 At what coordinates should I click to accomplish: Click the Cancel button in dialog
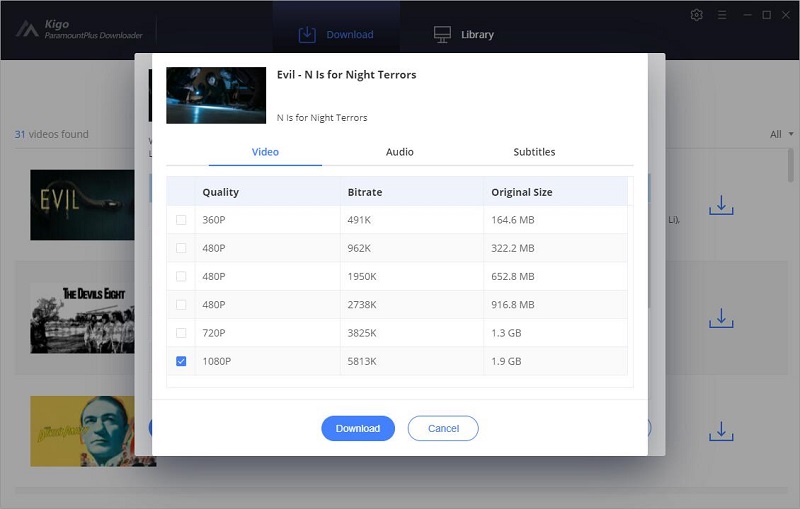[443, 428]
